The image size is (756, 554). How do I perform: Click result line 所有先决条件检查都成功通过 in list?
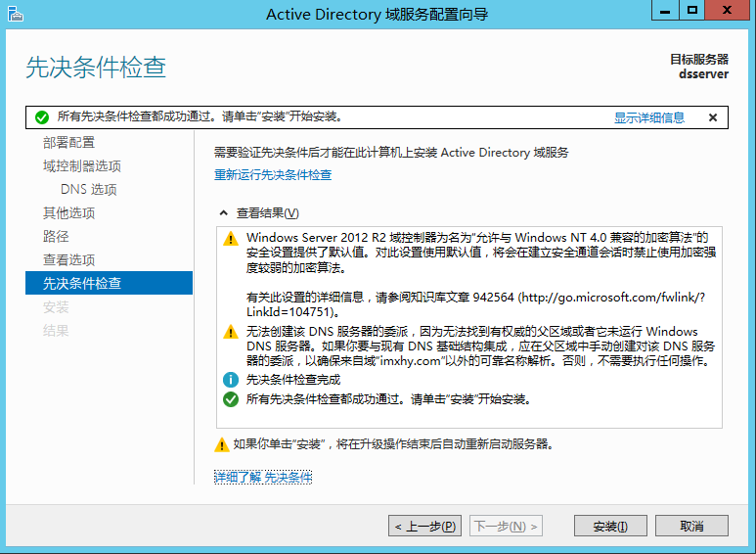(388, 399)
